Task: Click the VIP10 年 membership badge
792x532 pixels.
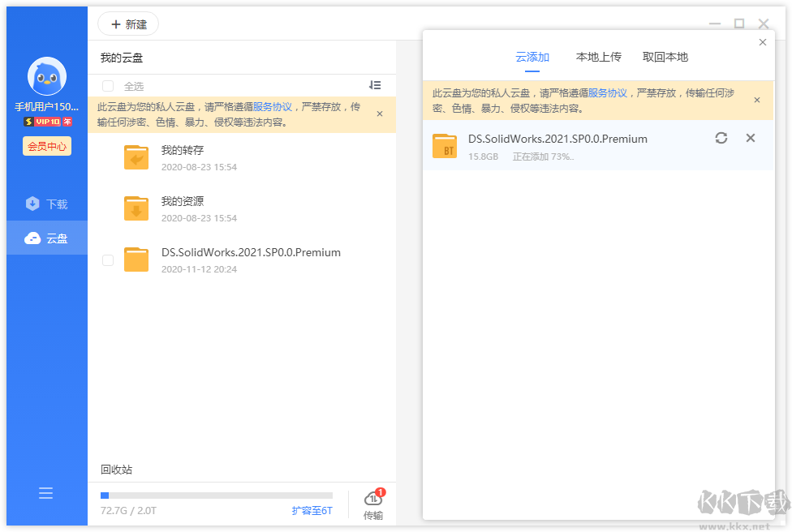Action: click(x=45, y=122)
